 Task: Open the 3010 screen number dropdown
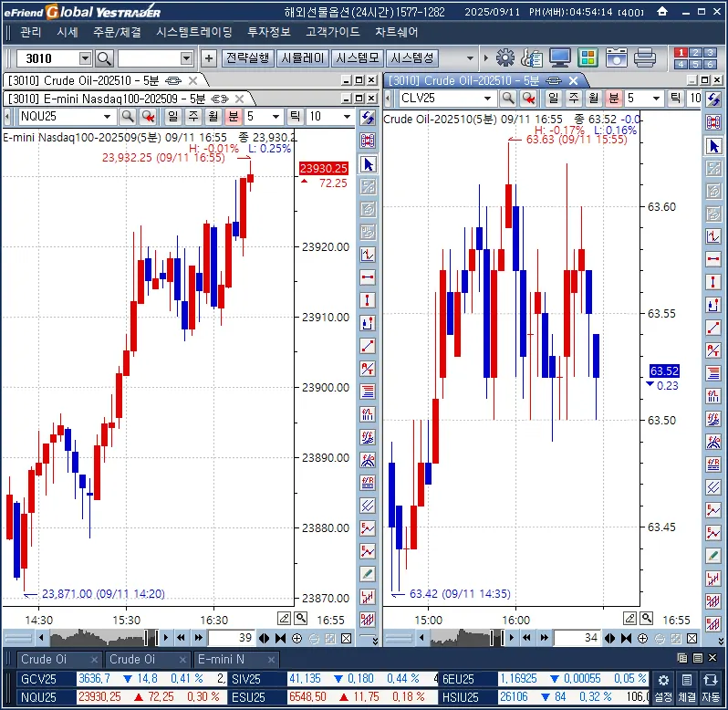85,58
